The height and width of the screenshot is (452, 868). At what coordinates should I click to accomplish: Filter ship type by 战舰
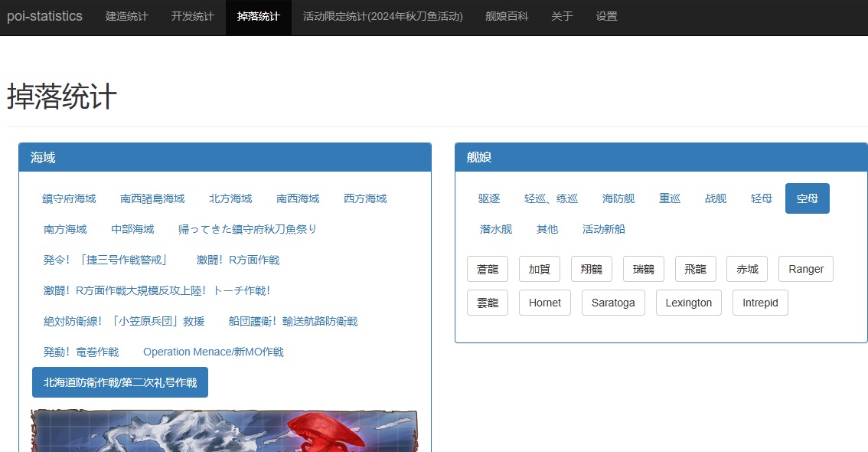tap(715, 198)
